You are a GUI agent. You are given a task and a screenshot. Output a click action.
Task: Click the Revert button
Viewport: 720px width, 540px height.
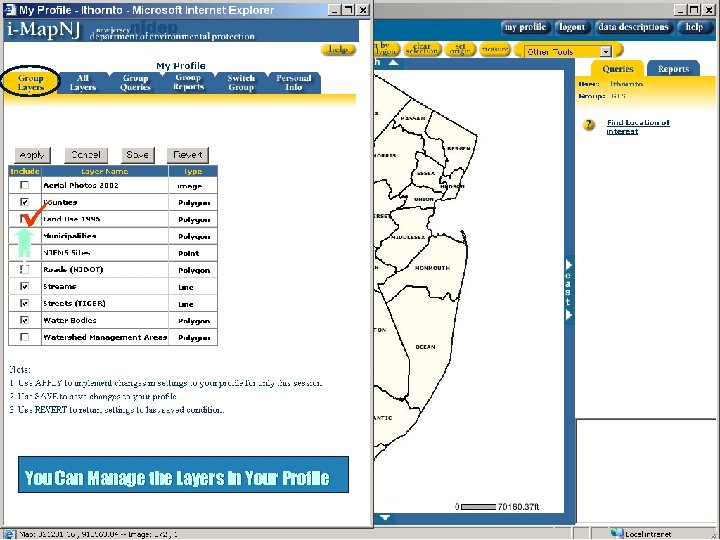click(187, 155)
